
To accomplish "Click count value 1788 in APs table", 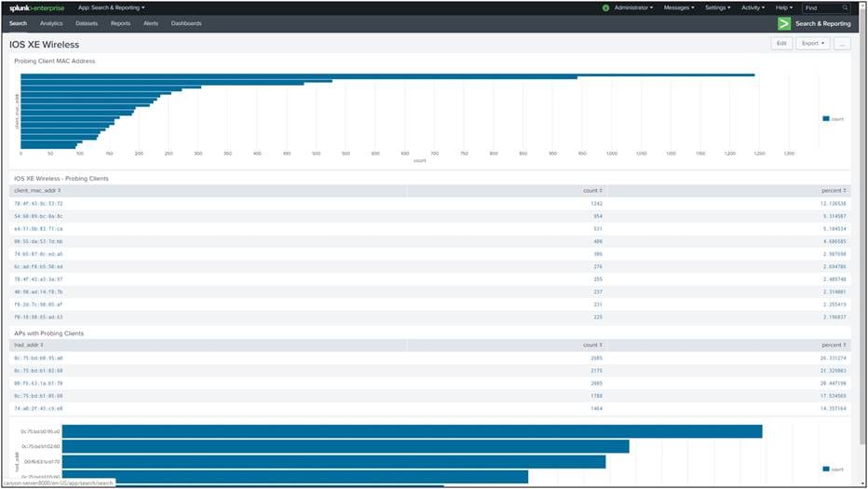I will point(596,396).
